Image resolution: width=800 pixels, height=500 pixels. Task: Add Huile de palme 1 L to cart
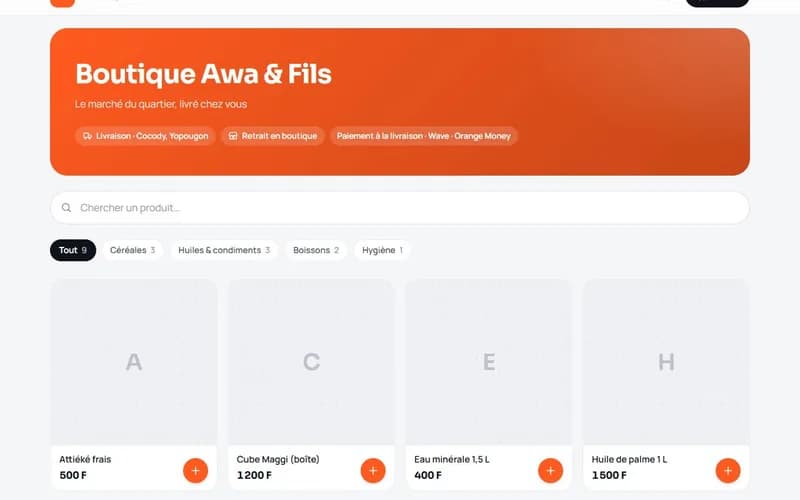pos(728,470)
